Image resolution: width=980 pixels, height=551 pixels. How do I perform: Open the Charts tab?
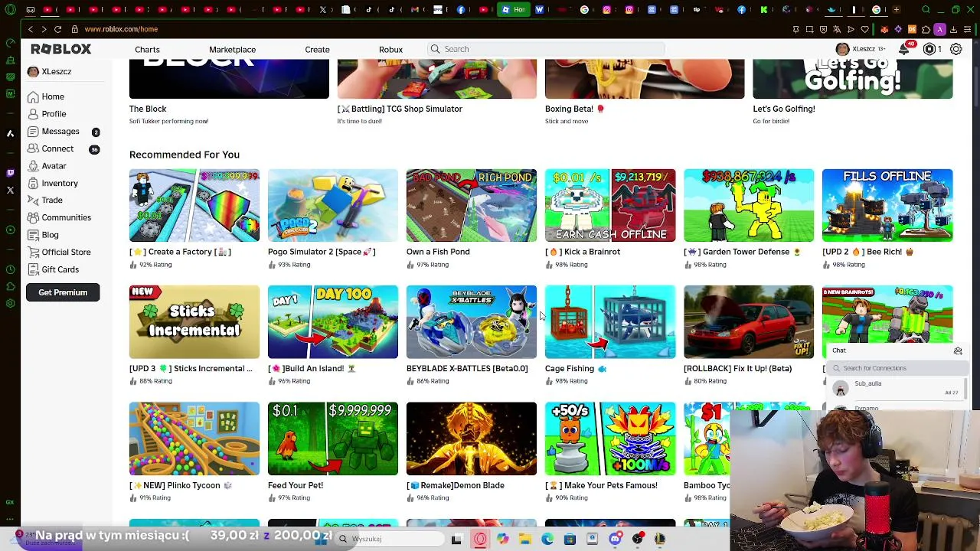[147, 50]
